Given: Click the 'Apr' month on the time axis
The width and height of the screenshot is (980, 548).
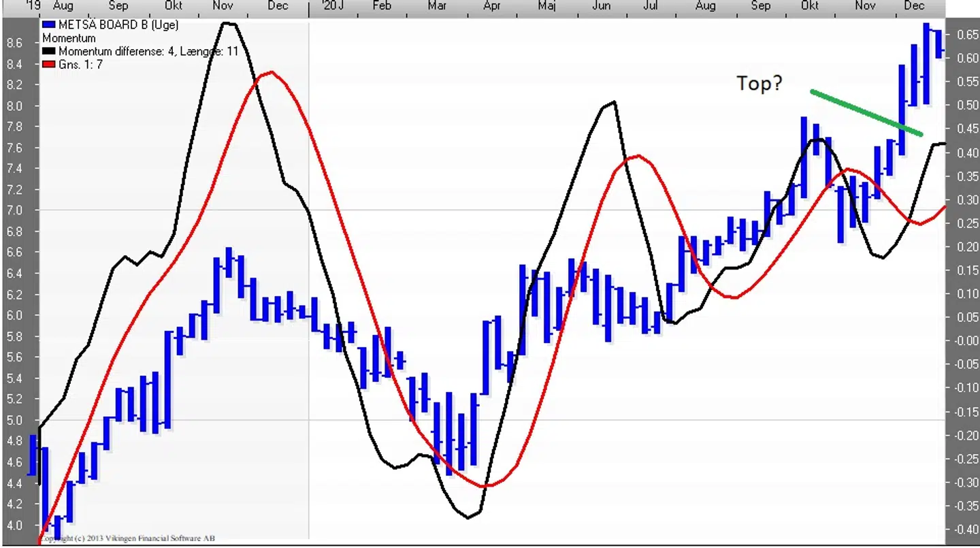Looking at the screenshot, I should coord(491,6).
